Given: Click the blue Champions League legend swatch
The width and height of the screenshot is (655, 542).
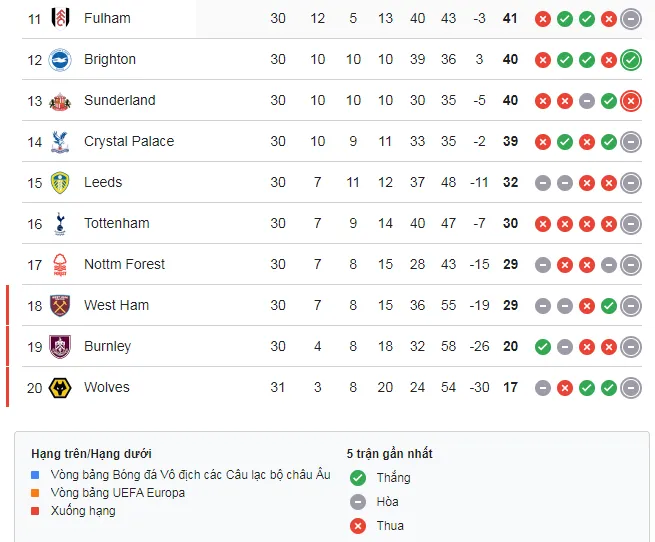Looking at the screenshot, I should click(x=35, y=475).
